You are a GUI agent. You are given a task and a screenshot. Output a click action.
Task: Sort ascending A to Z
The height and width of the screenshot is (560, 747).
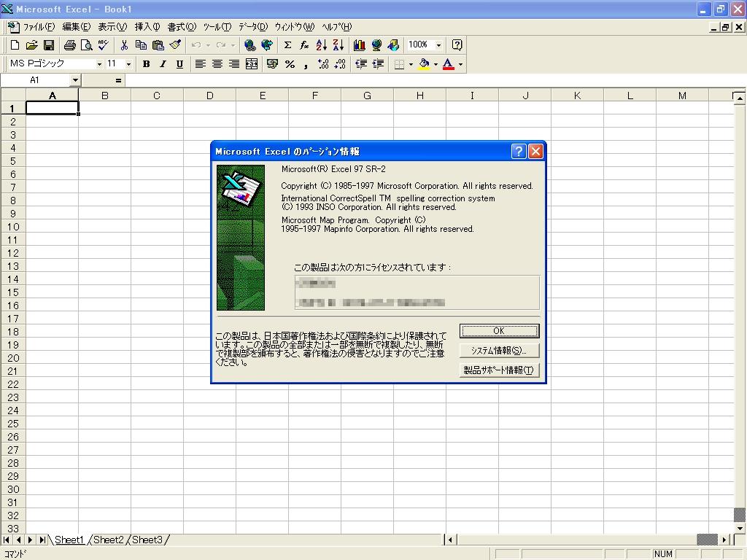(322, 45)
